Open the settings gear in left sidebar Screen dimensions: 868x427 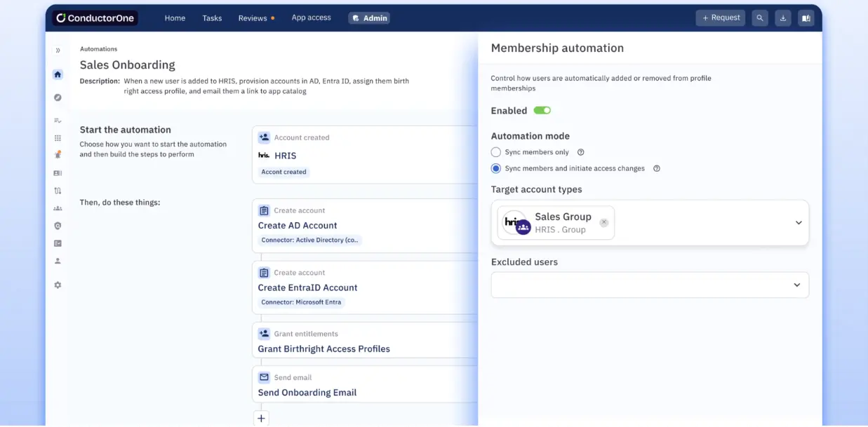coord(58,285)
